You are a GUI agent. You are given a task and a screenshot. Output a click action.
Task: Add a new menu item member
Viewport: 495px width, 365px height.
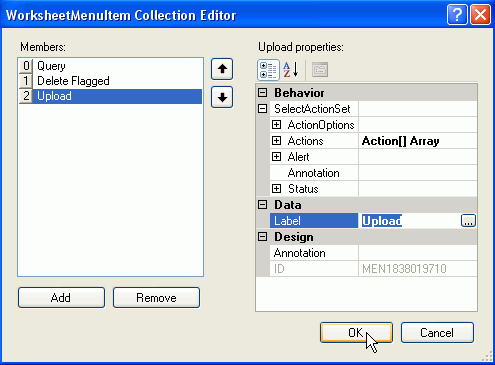pyautogui.click(x=61, y=297)
